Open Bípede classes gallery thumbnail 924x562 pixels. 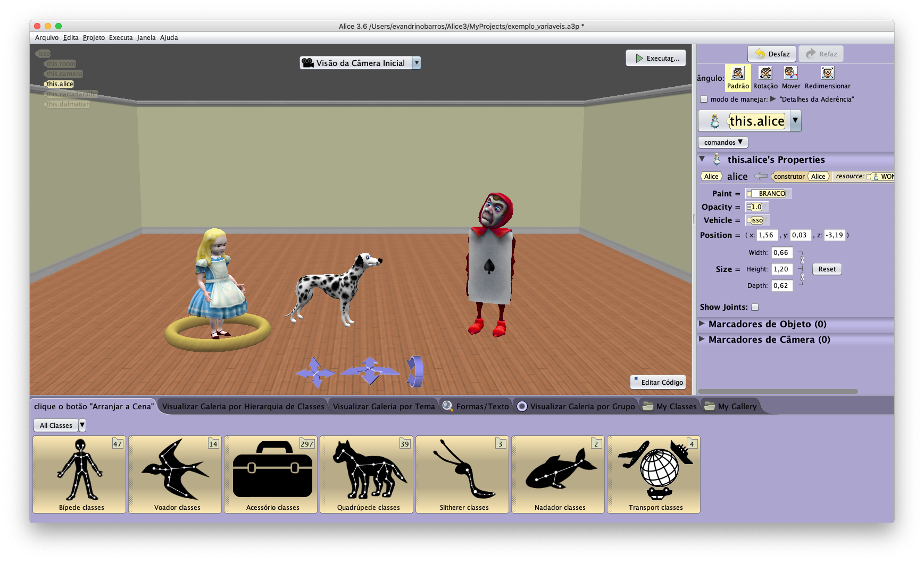pyautogui.click(x=79, y=474)
